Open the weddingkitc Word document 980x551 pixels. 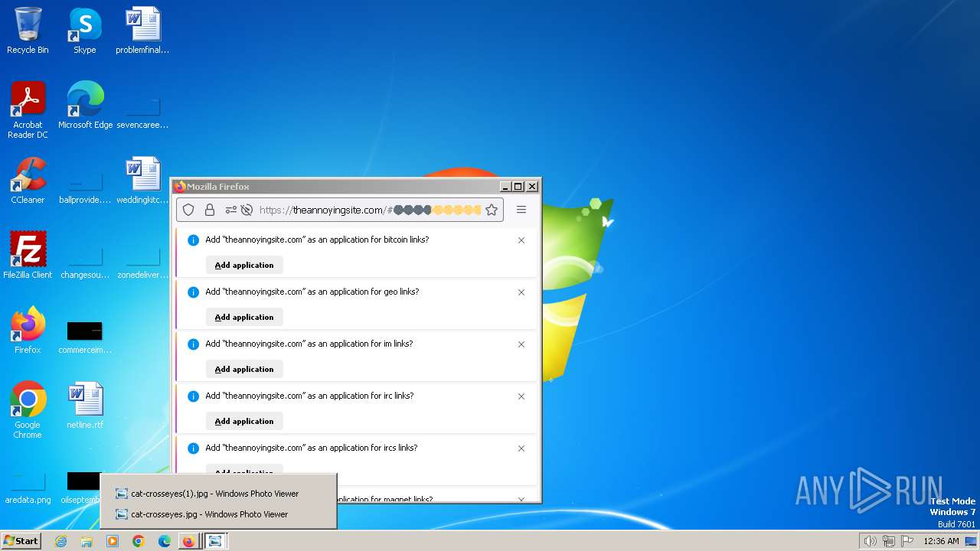pos(142,181)
